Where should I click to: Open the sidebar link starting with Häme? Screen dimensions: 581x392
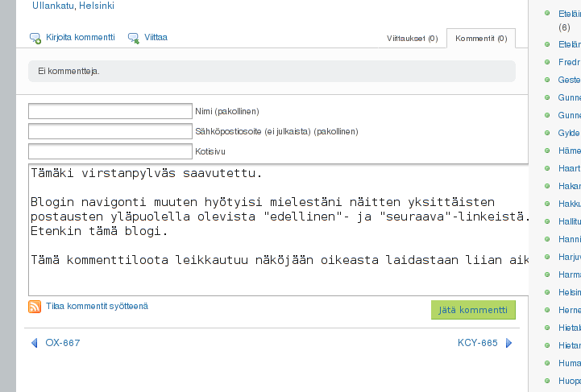tap(570, 151)
